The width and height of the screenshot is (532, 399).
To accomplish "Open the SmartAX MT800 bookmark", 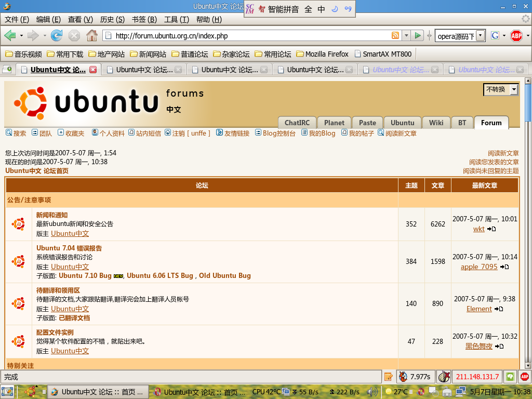I will coord(383,54).
